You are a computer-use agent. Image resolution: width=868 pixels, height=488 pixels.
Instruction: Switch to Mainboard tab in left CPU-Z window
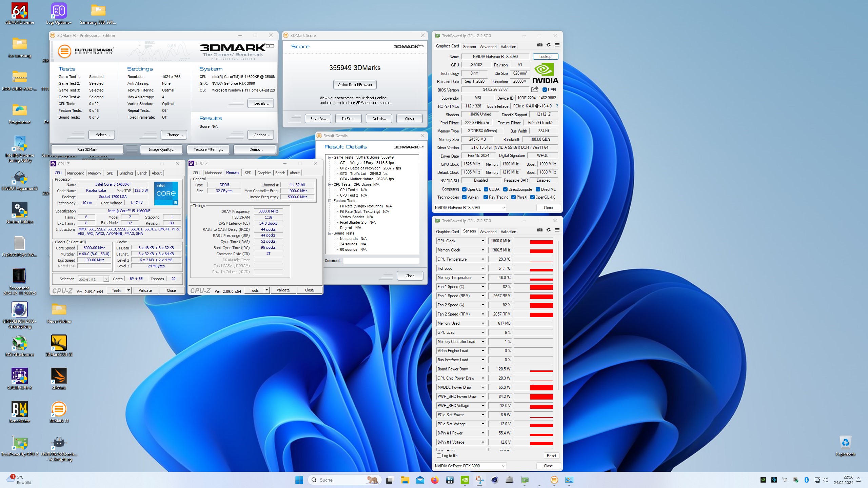click(75, 173)
